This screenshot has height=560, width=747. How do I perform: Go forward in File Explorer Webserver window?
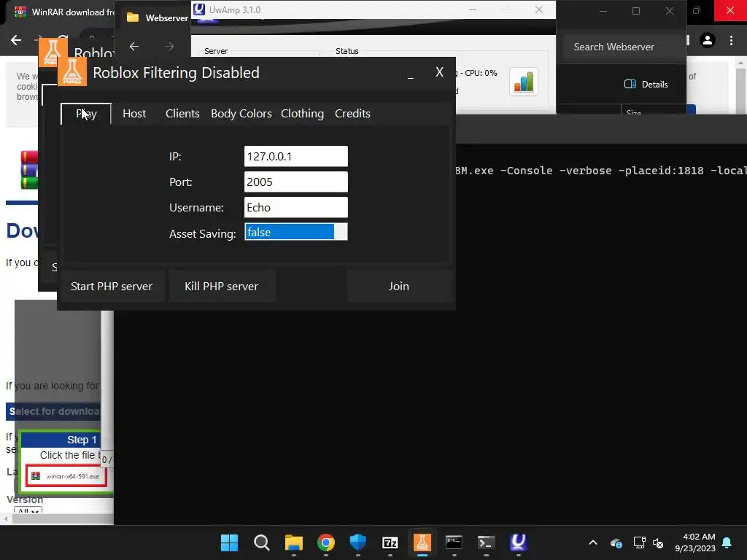[169, 46]
